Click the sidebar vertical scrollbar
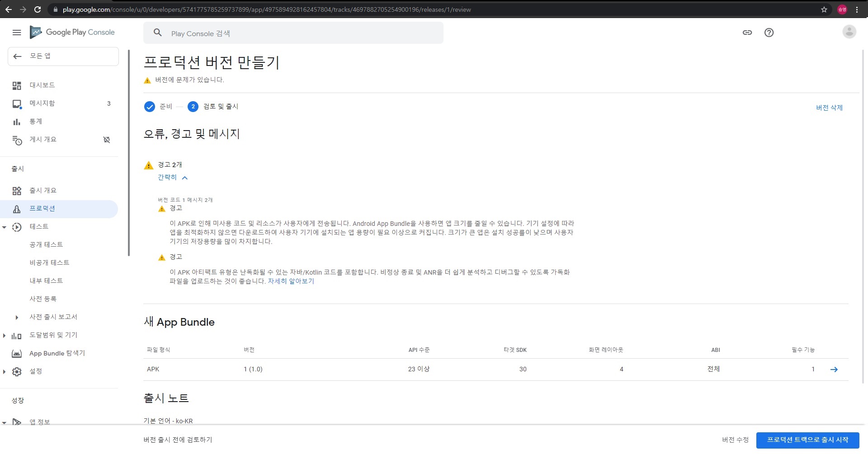This screenshot has height=454, width=868. pyautogui.click(x=129, y=154)
